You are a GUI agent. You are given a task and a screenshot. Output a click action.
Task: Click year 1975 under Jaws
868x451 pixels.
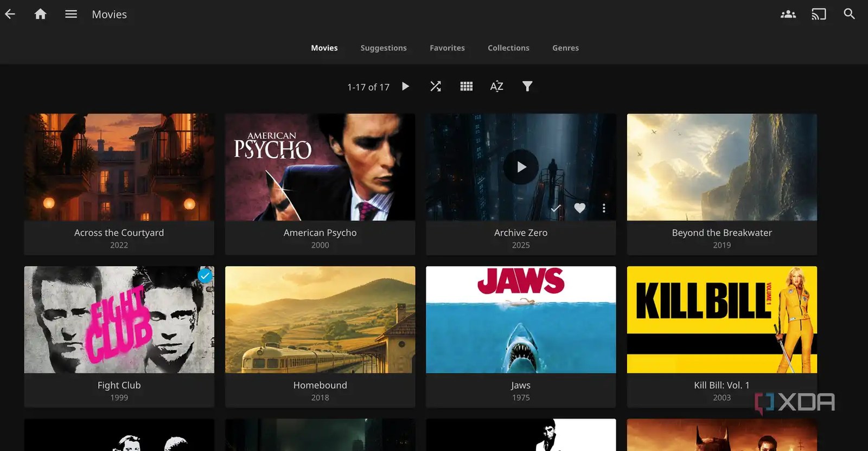coord(521,397)
